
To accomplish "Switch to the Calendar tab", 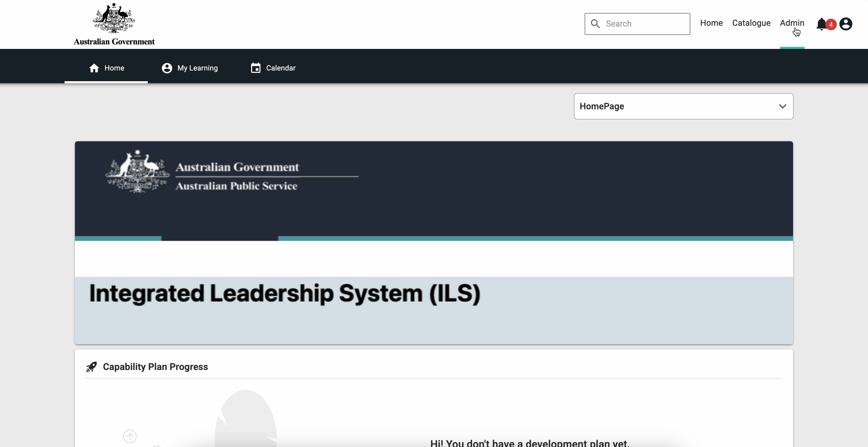I will (x=273, y=68).
